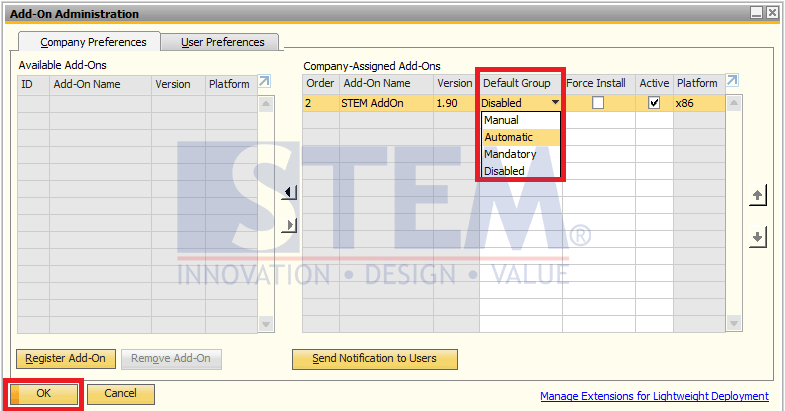785x411 pixels.
Task: Choose Disabled option in the dropdown list
Action: click(x=521, y=171)
